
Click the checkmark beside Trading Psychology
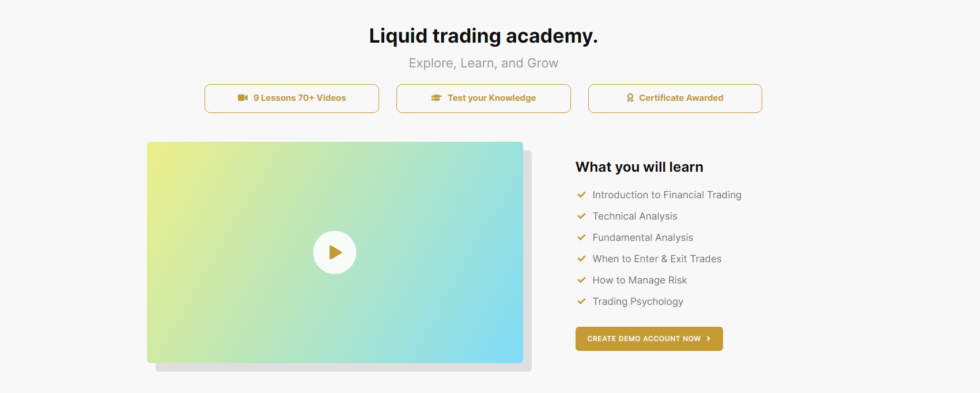click(x=581, y=301)
